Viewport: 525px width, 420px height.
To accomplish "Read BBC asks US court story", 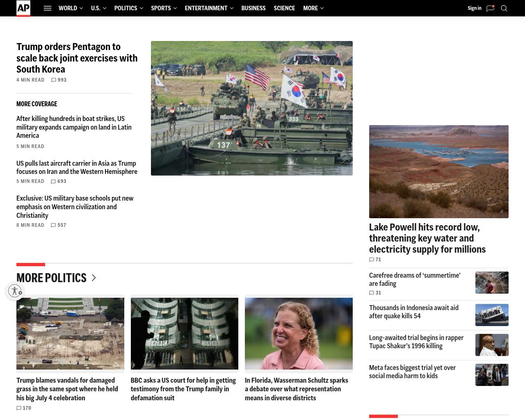I will pos(183,389).
